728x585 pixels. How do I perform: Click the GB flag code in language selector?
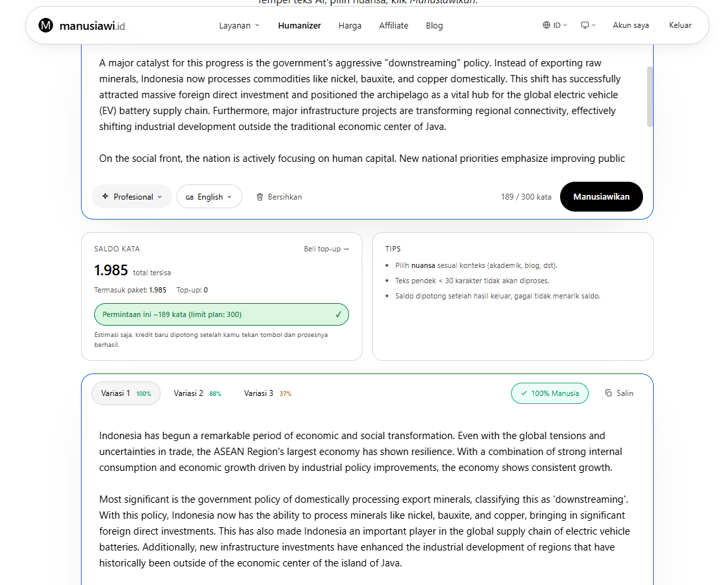click(x=189, y=197)
